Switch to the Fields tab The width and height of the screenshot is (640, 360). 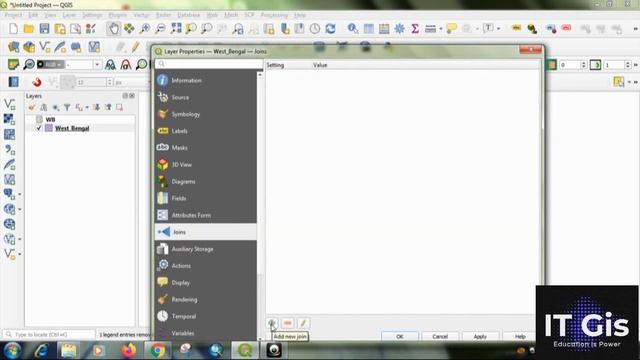(x=206, y=198)
